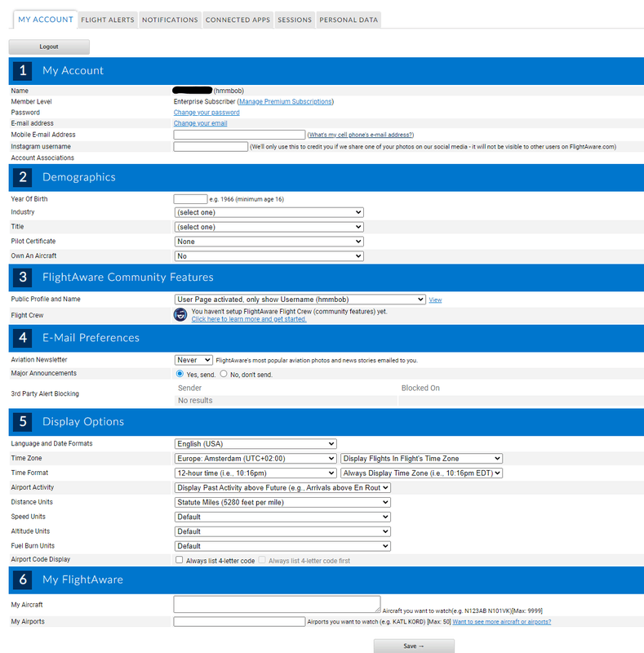This screenshot has width=644, height=653.
Task: Click the View link beside public profile
Action: point(435,300)
